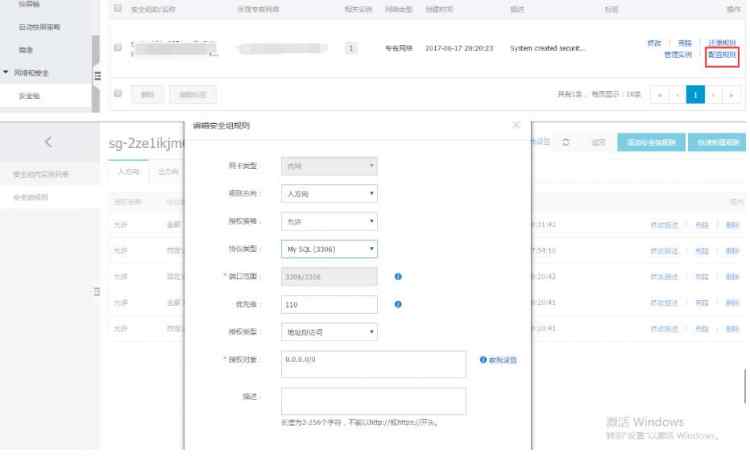Go to the next page with the right arrow
The height and width of the screenshot is (457, 750).
713,95
